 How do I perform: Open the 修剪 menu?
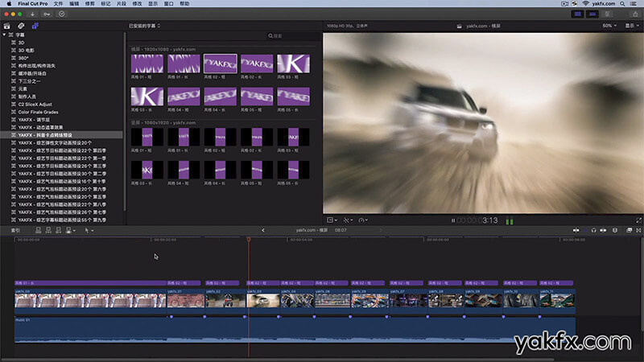pyautogui.click(x=90, y=4)
